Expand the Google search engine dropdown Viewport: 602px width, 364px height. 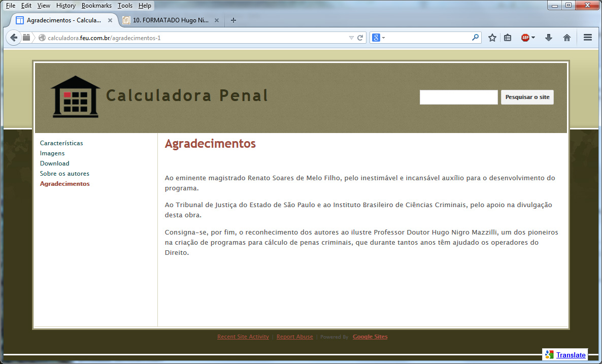click(378, 38)
